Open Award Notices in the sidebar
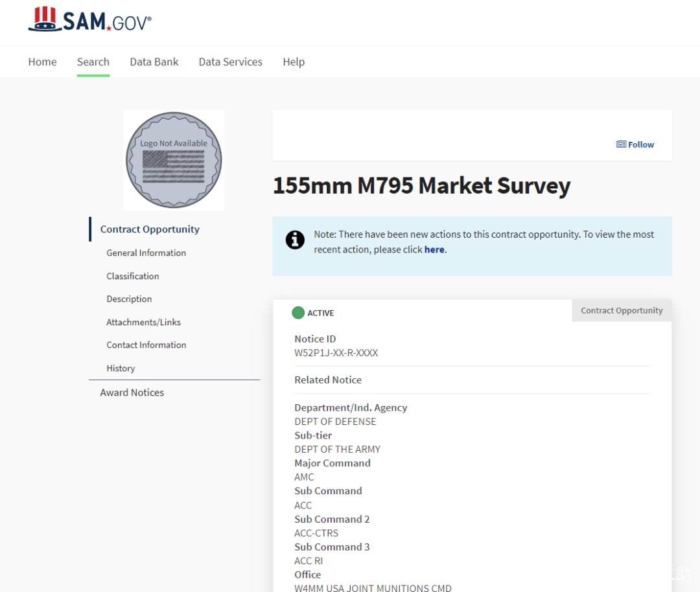Image resolution: width=700 pixels, height=592 pixels. (x=132, y=393)
